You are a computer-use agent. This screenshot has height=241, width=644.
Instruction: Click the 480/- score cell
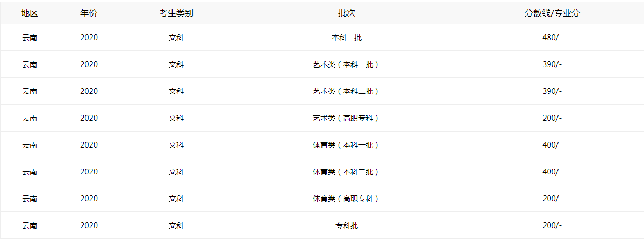coord(552,38)
